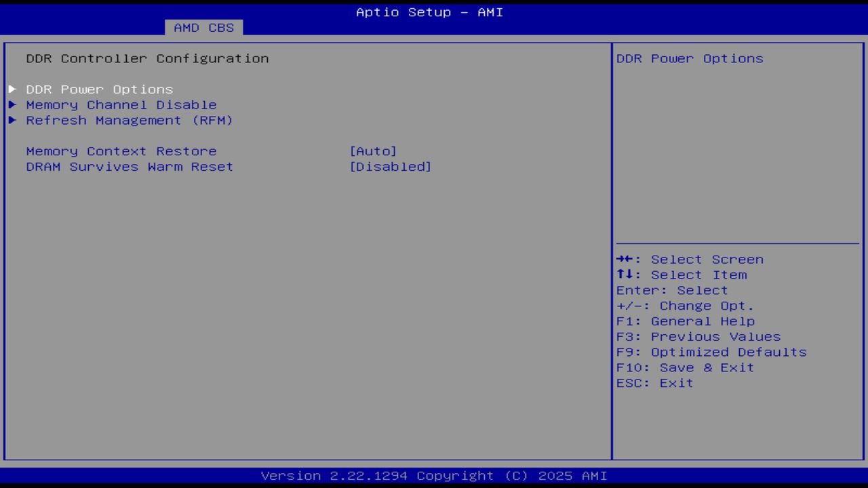Expand the DDR Power Options submenu arrow
The width and height of the screenshot is (868, 488).
coord(12,89)
